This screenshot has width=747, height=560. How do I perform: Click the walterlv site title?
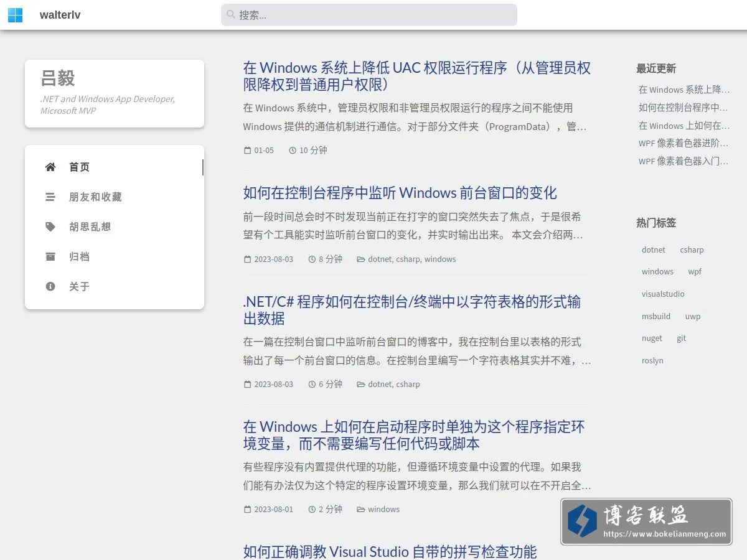[60, 15]
